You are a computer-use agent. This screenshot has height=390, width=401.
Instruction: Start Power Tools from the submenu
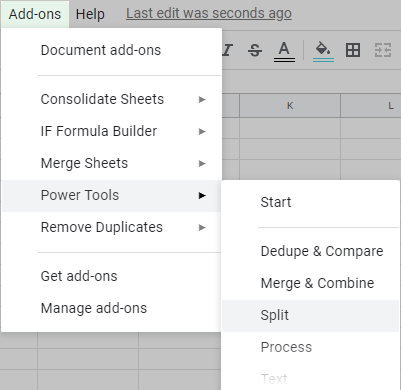pyautogui.click(x=310, y=202)
